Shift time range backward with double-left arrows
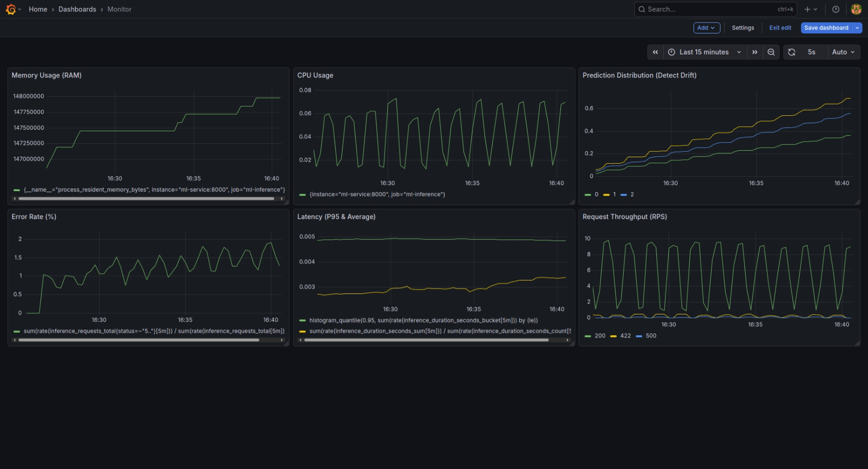868x469 pixels. [x=655, y=52]
